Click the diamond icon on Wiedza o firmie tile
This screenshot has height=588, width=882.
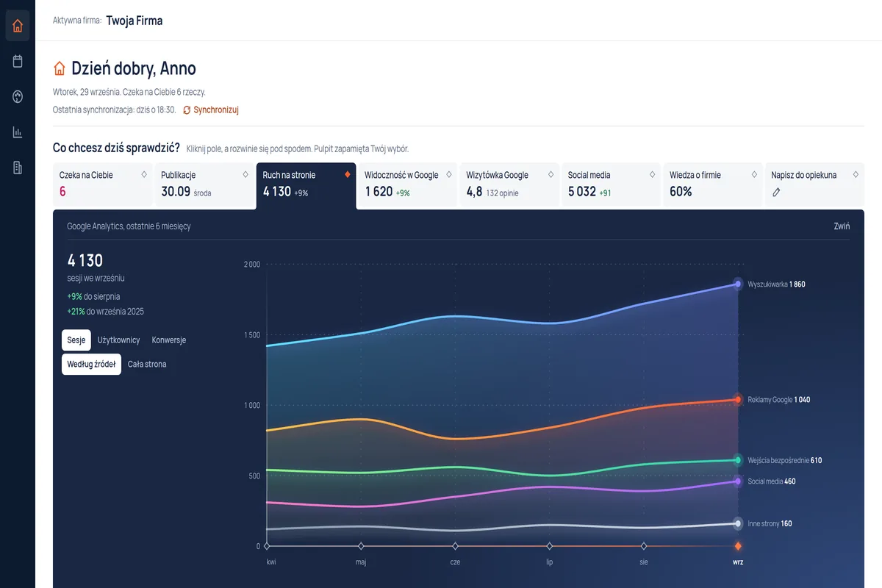pyautogui.click(x=753, y=175)
